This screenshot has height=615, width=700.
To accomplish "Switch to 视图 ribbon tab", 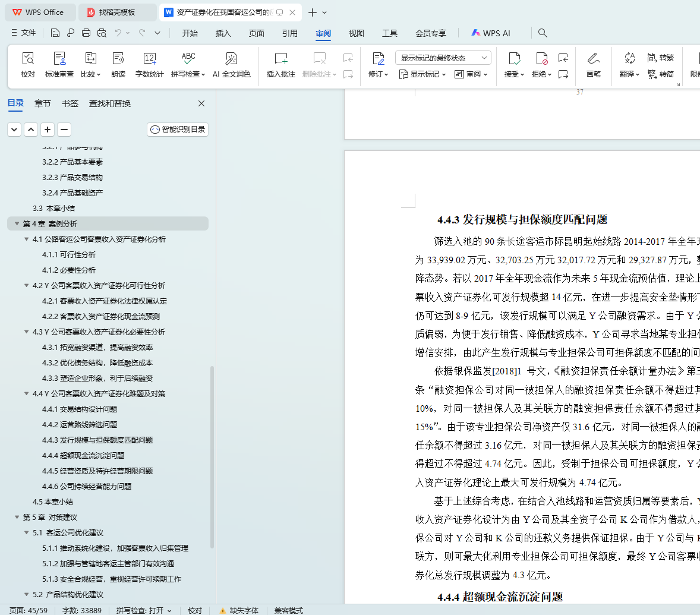I will point(357,33).
